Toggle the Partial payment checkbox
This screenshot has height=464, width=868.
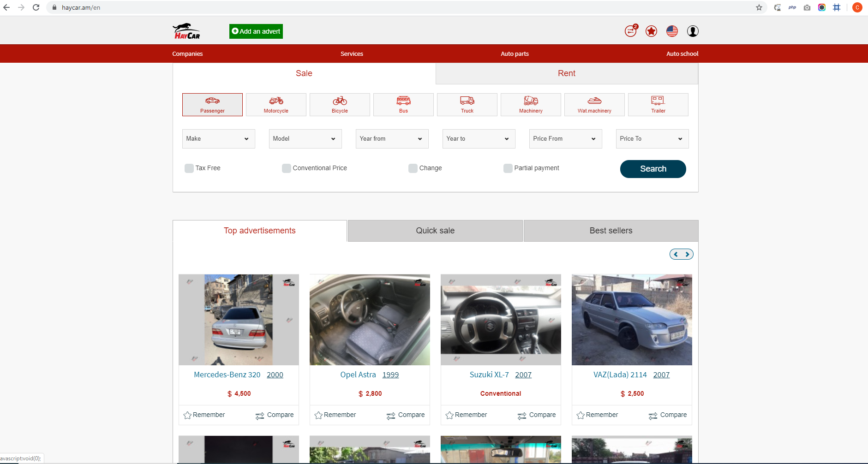[508, 168]
